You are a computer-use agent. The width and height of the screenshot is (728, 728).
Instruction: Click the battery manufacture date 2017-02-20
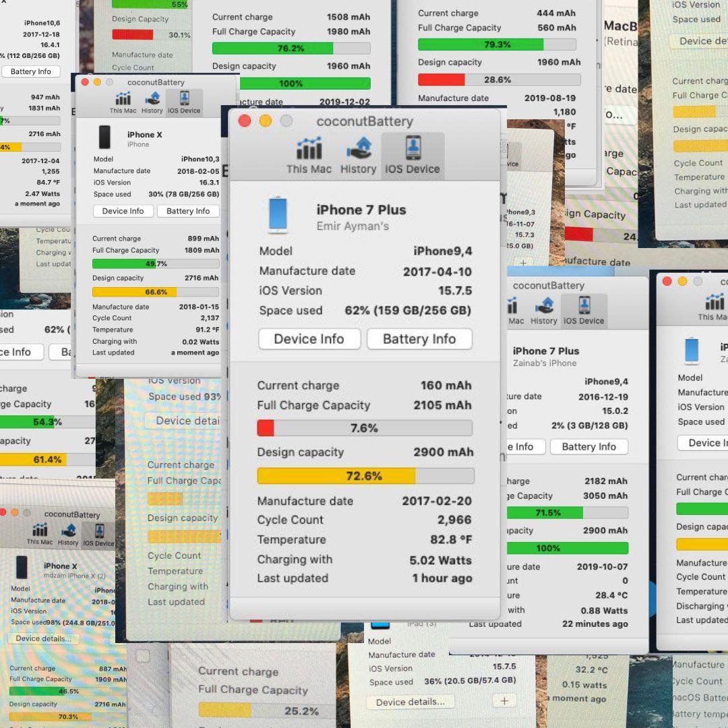click(437, 501)
